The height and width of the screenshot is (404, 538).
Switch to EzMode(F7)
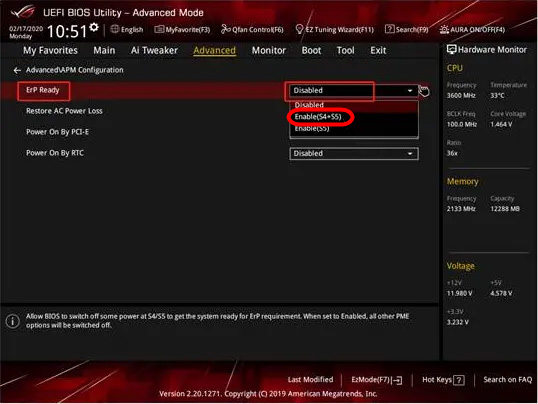[377, 380]
